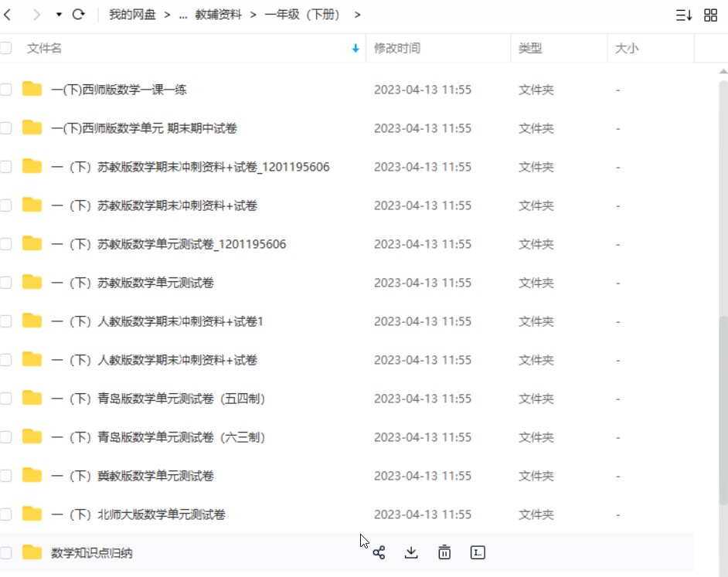
Task: Open folder 人教版数学期末冲刺资料+试卷1
Action: click(x=158, y=321)
